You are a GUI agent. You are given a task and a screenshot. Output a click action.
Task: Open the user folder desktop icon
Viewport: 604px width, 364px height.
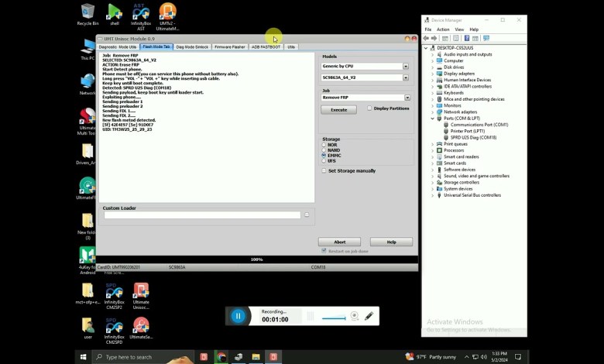88,328
